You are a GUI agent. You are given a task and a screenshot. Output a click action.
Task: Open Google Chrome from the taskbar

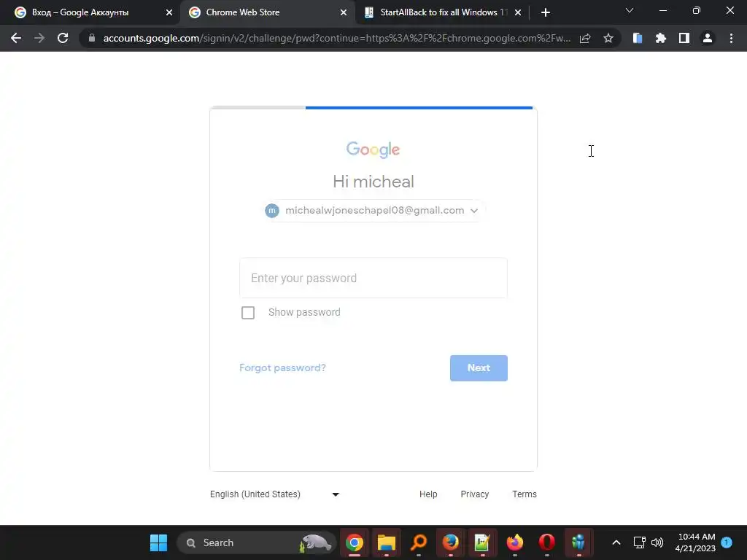tap(355, 542)
